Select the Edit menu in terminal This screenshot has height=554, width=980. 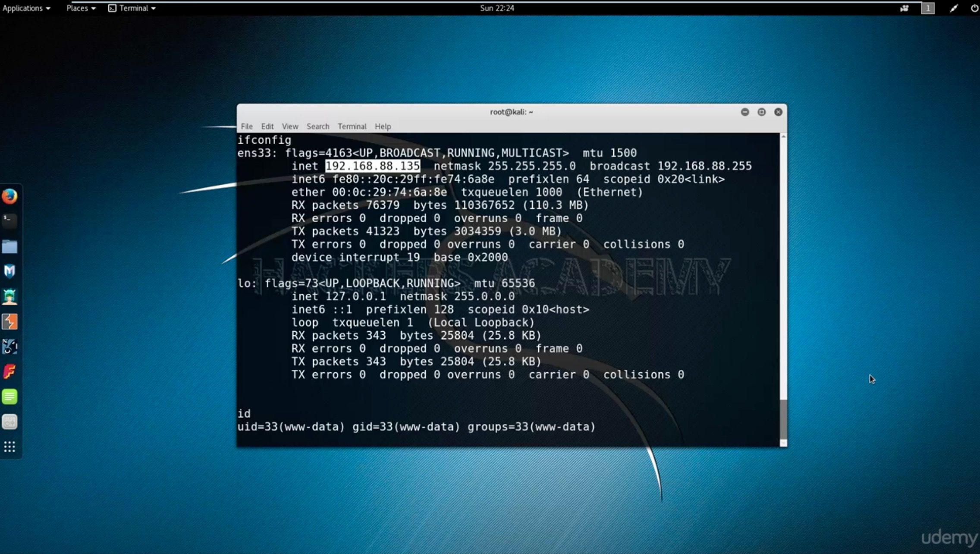click(x=267, y=126)
